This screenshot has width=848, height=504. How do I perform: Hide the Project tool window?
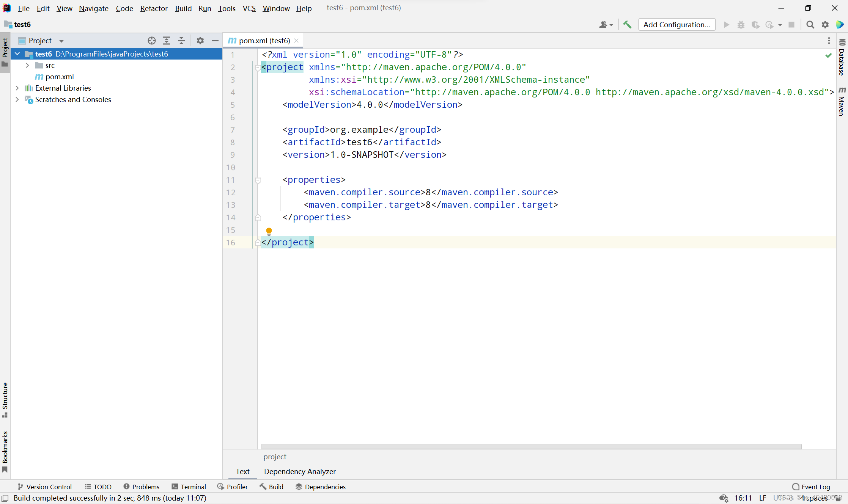pos(215,41)
